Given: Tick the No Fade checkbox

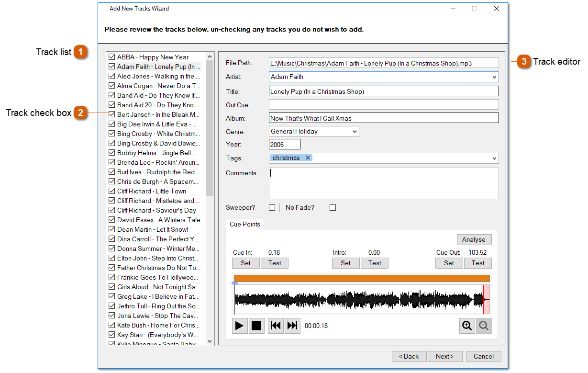Looking at the screenshot, I should point(333,208).
